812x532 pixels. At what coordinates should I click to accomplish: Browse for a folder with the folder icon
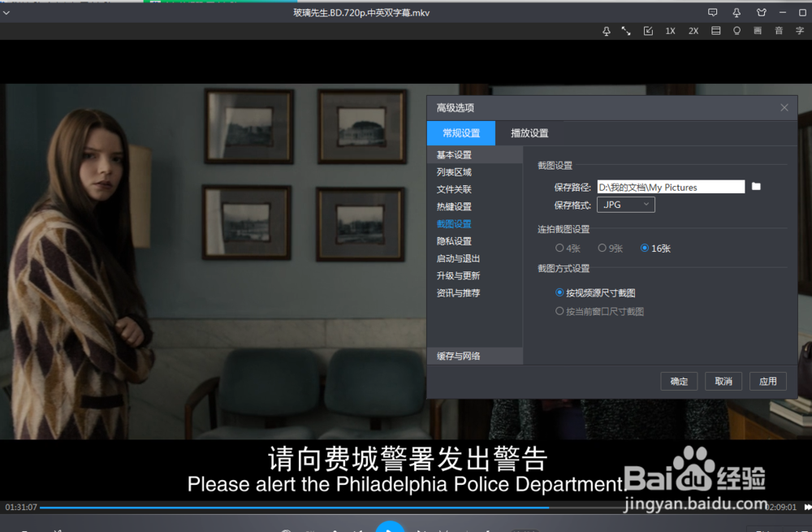coord(756,187)
